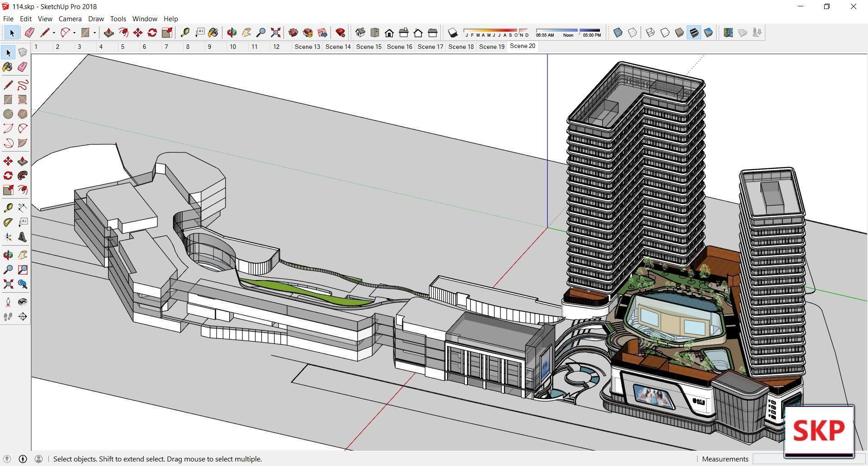Select the Offset tool in top toolbar
Viewport: 868px width, 466px height.
point(123,33)
